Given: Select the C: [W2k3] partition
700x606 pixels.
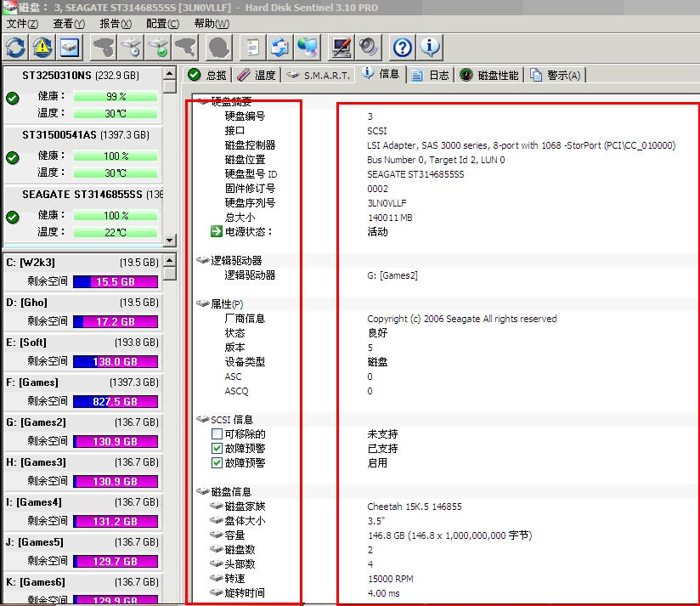Looking at the screenshot, I should 83,273.
